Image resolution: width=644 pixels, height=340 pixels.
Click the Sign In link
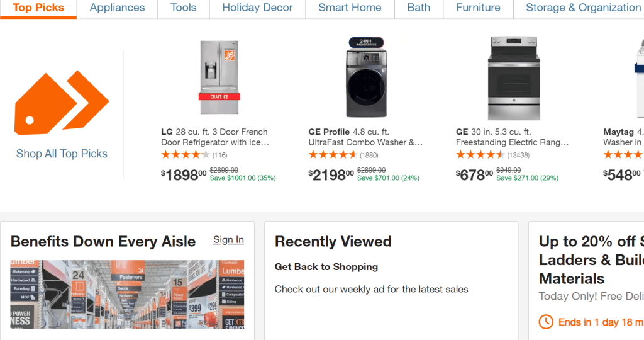click(228, 240)
